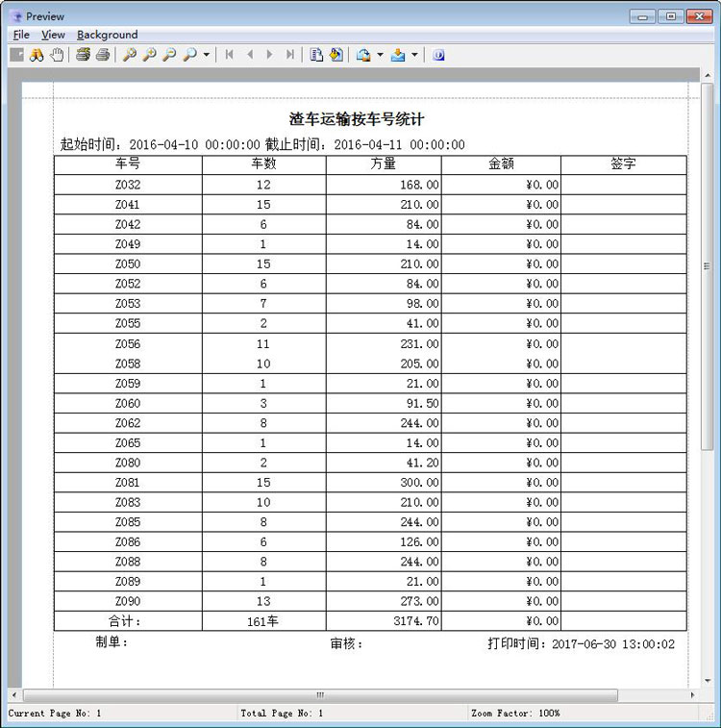Click the vertical scrollbar down arrow
721x728 pixels.
coord(709,678)
